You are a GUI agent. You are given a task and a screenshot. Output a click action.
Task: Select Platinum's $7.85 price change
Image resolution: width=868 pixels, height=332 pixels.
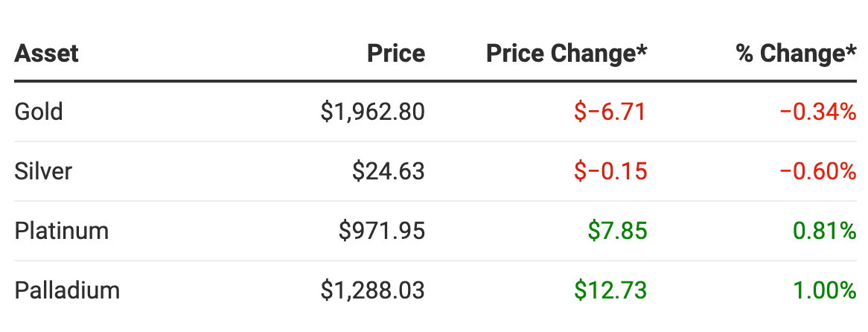pyautogui.click(x=617, y=231)
